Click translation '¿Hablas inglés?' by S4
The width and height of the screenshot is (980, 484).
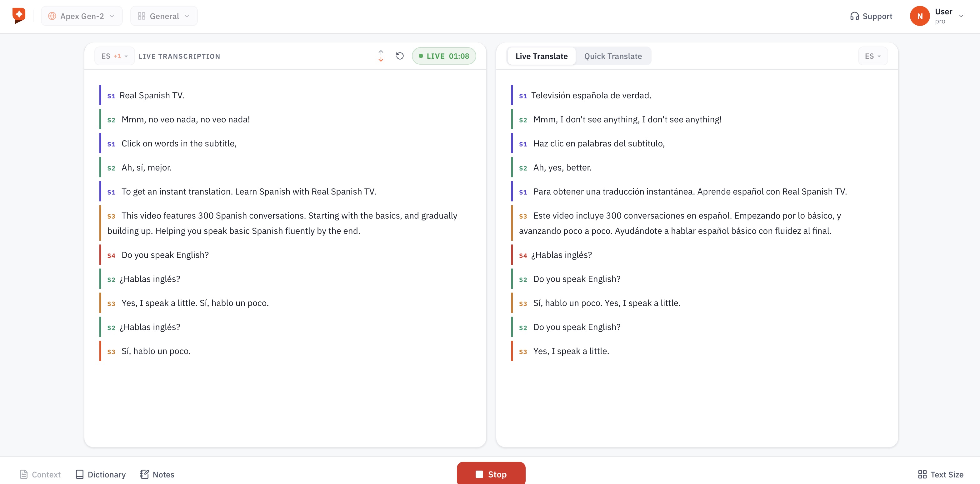pos(562,255)
